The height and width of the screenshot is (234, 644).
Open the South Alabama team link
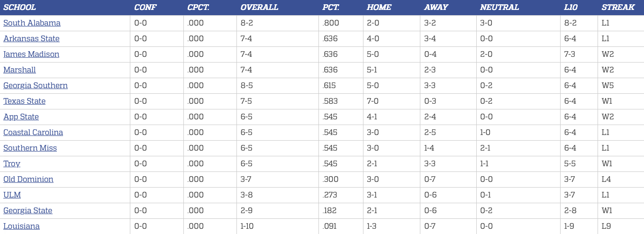point(32,23)
